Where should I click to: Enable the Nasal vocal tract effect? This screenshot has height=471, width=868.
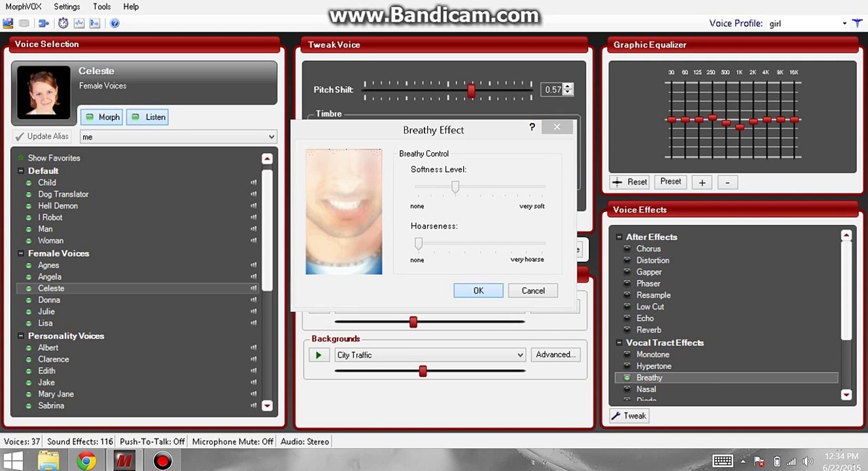tap(627, 389)
